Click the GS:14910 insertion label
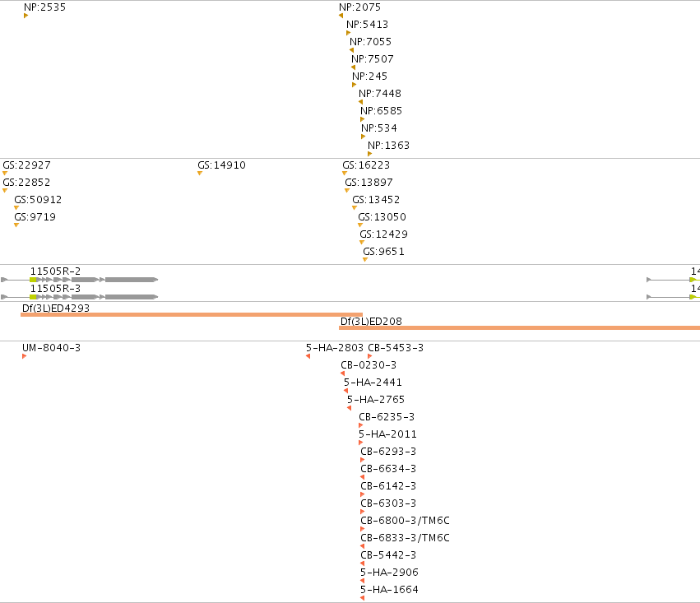Screen dimensions: 700x603 click(221, 165)
